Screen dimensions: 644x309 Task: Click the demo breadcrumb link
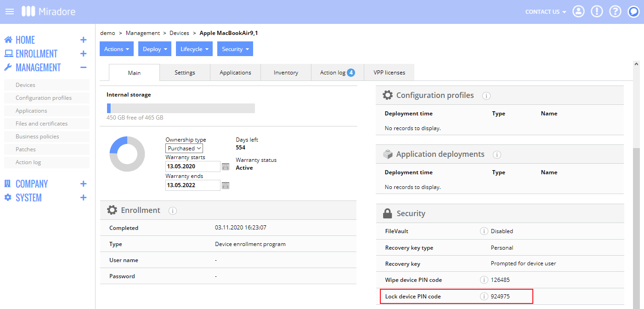click(107, 33)
